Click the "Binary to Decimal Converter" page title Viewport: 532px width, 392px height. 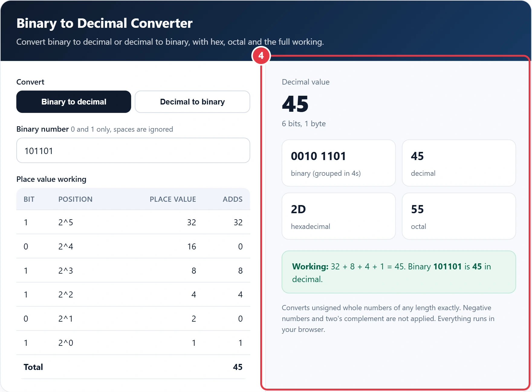point(104,23)
